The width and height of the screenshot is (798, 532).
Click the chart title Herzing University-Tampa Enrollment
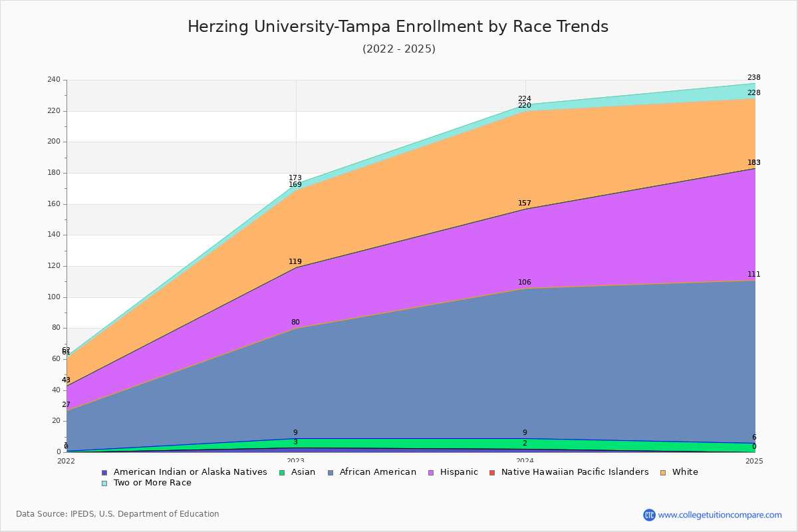[x=398, y=27]
